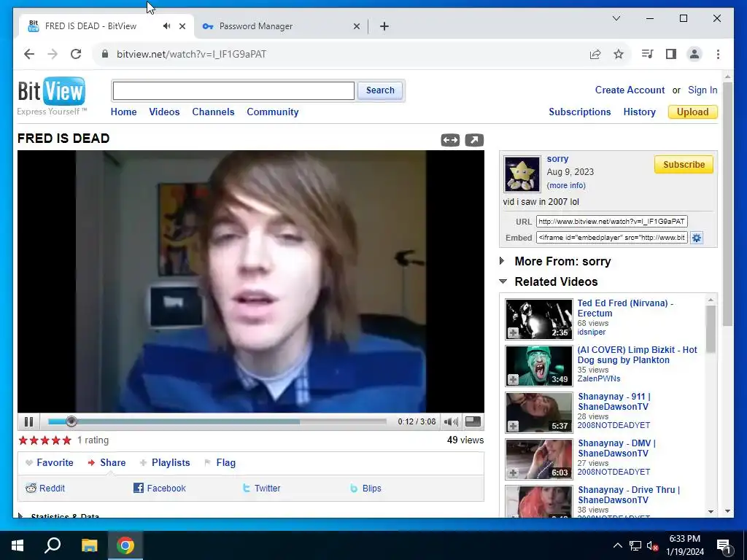
Task: Go to the Videos menu link
Action: [x=164, y=112]
